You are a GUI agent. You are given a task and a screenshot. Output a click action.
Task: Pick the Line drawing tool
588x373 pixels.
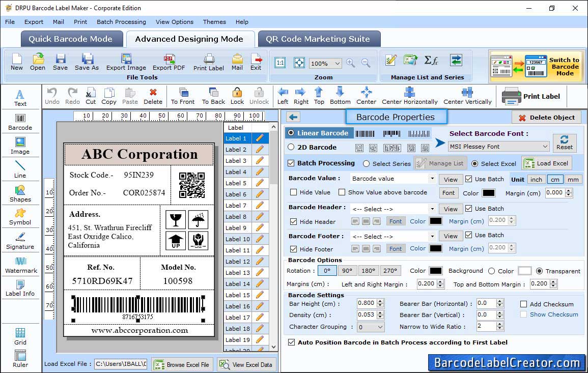pos(20,169)
